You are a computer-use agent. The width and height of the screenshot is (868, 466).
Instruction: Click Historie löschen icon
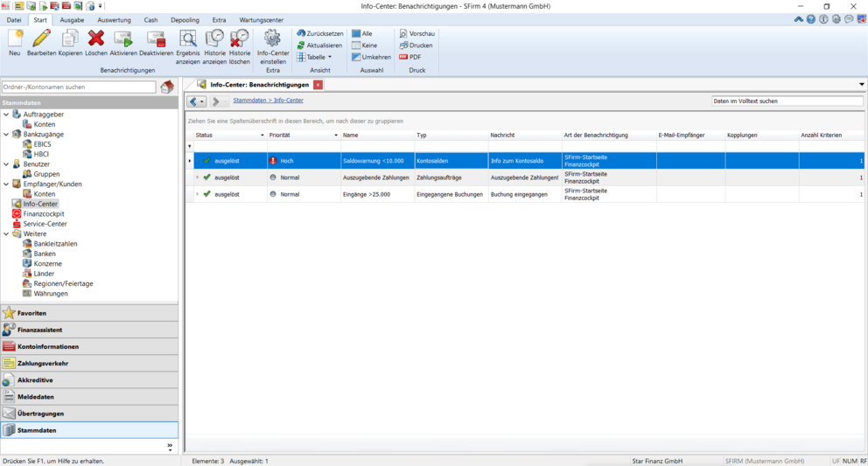240,38
